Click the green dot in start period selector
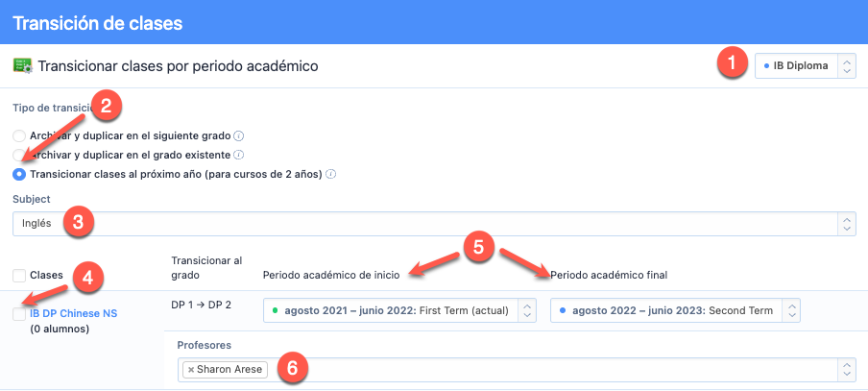Screen dimensions: 868x391 [x=275, y=310]
